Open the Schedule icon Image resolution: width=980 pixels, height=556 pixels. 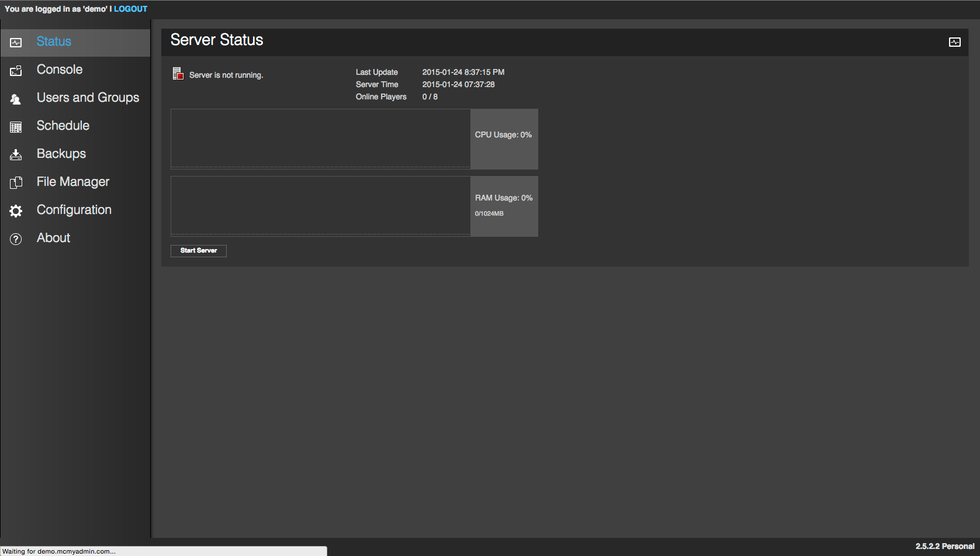pyautogui.click(x=15, y=126)
